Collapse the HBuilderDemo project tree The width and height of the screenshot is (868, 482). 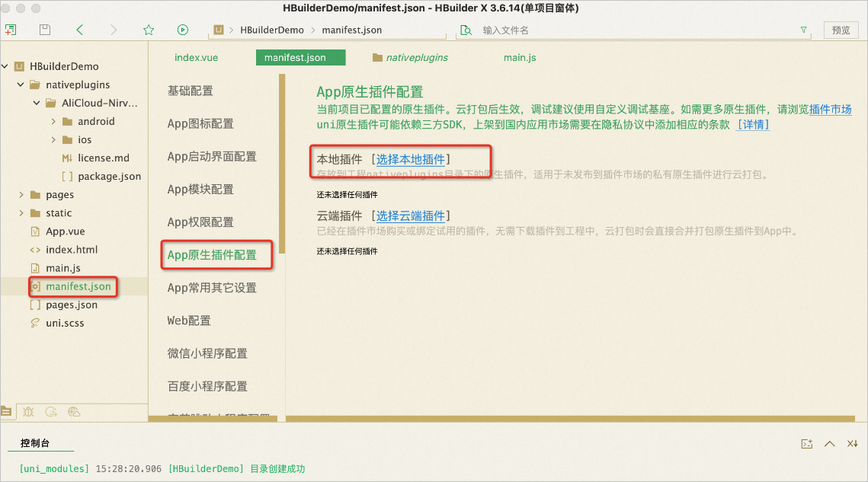pyautogui.click(x=5, y=66)
